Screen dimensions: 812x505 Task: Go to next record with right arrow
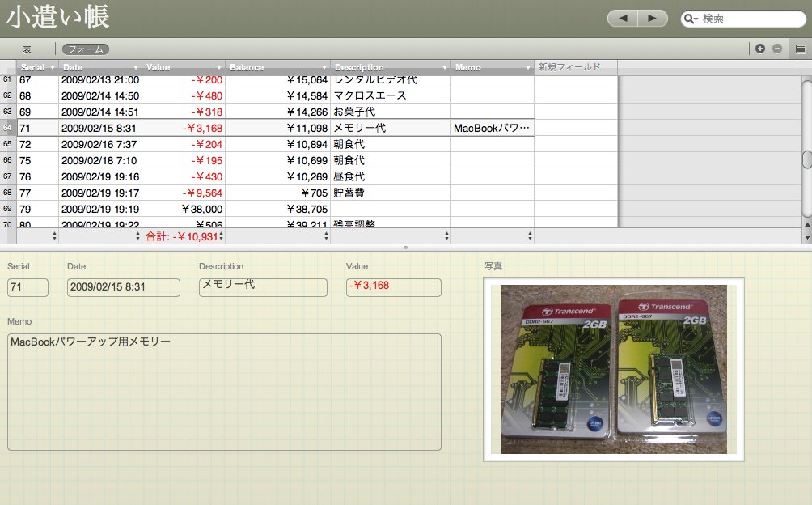[653, 19]
